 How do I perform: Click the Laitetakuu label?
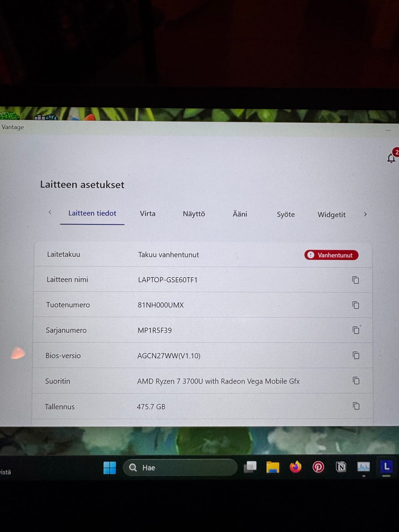tap(64, 254)
